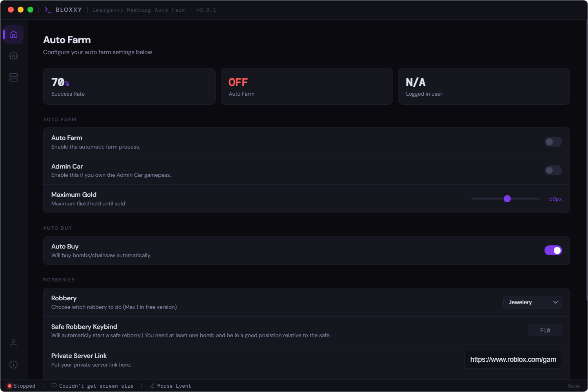The image size is (588, 392).
Task: Click the 70% Success Rate card
Action: tap(129, 86)
